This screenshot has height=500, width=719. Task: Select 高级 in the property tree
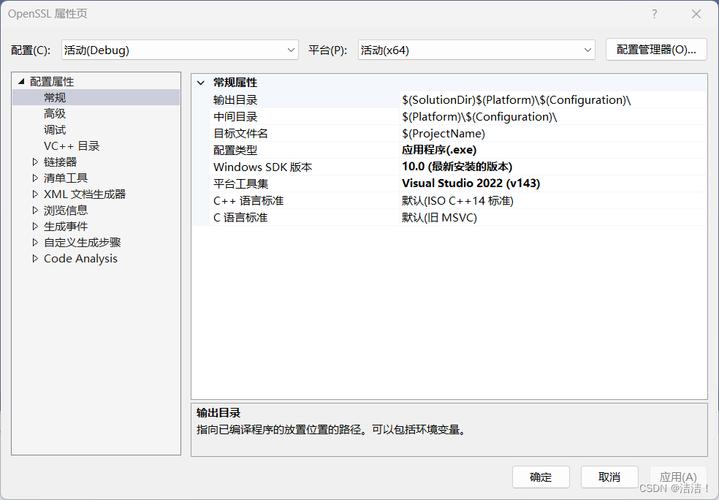[55, 114]
